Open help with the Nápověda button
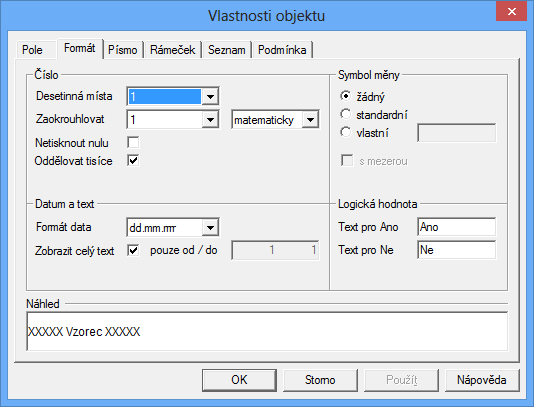The width and height of the screenshot is (534, 407). point(482,380)
